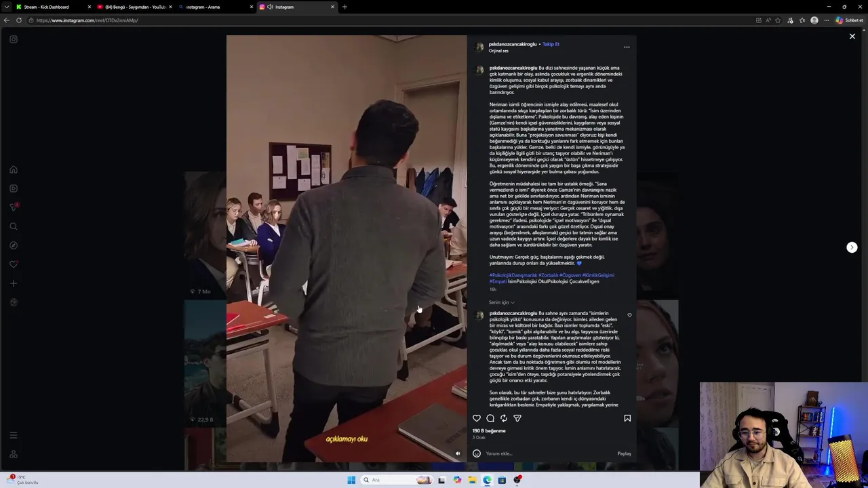Viewport: 868px width, 488px height.
Task: Open the #KimlikGelişimi hashtag
Action: [598, 275]
